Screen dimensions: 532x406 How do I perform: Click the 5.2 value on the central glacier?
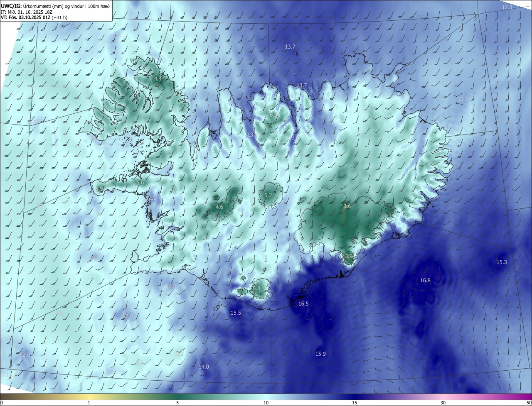[x=268, y=196]
